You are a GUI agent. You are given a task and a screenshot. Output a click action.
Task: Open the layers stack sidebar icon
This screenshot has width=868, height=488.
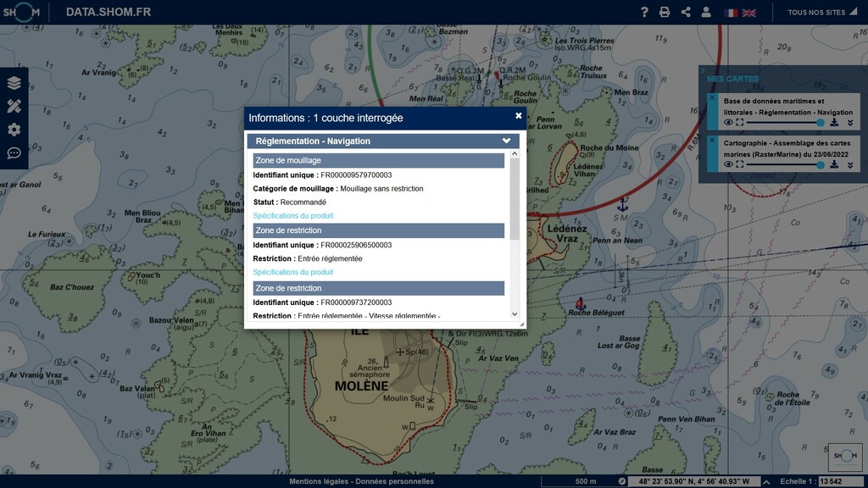click(x=14, y=83)
